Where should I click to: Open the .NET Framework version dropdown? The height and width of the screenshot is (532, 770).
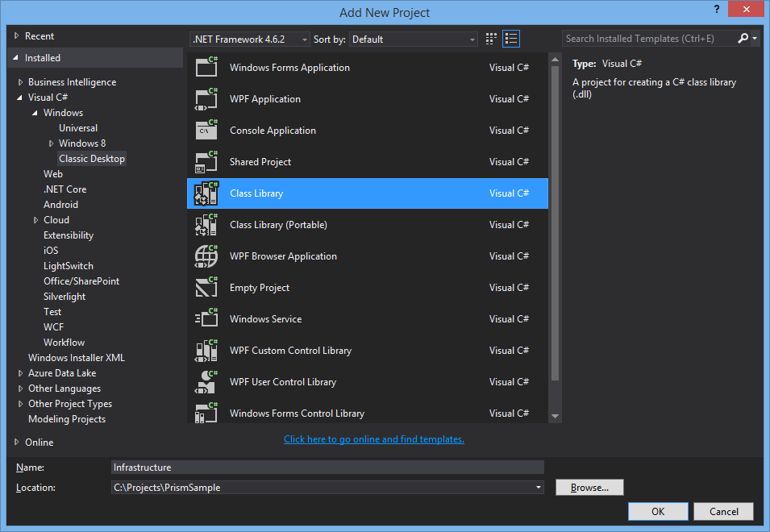pyautogui.click(x=250, y=39)
